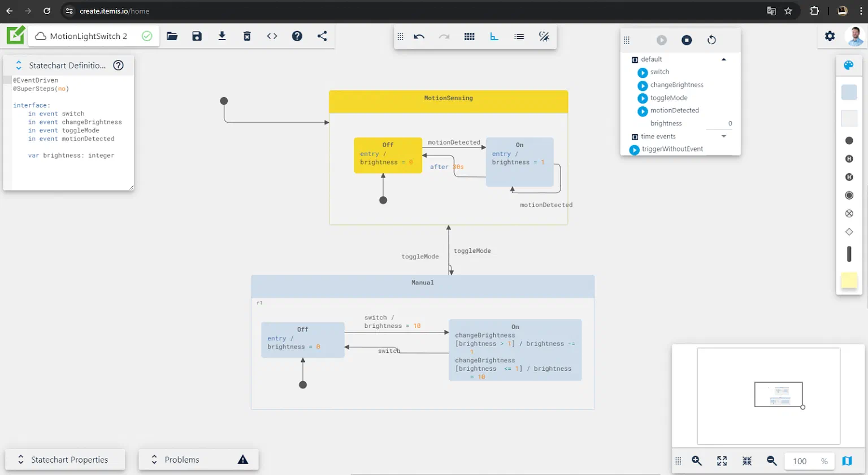Share the MotionLightSwitch 2 model
868x475 pixels.
pyautogui.click(x=322, y=36)
